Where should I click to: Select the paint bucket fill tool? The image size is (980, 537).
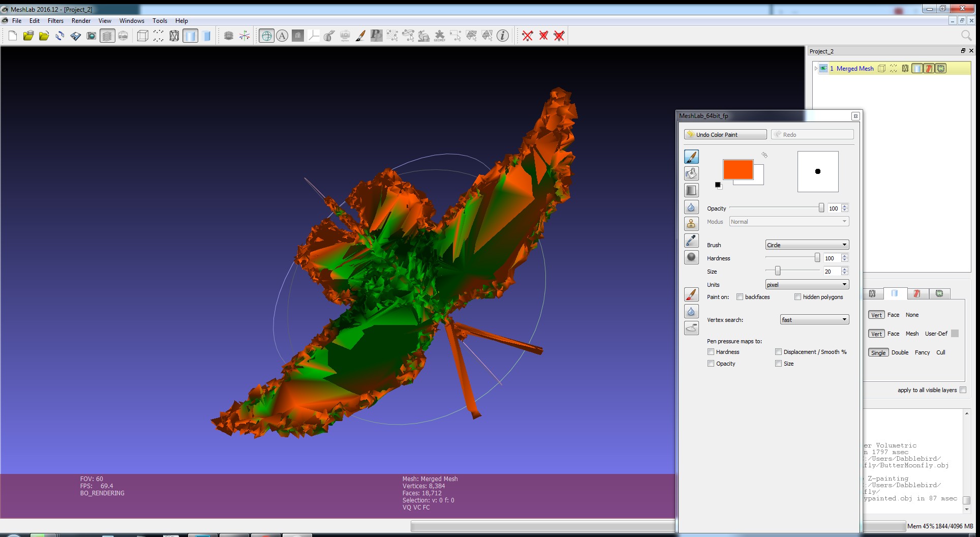pos(691,173)
